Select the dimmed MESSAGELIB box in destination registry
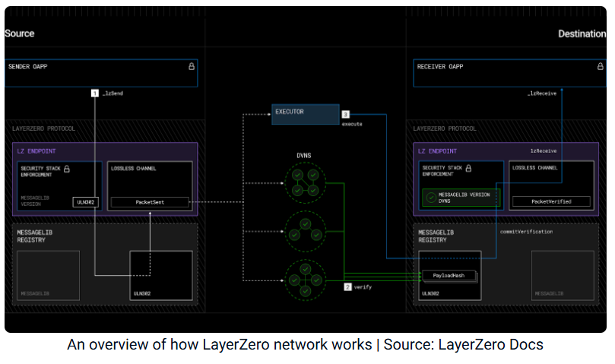 [x=563, y=275]
